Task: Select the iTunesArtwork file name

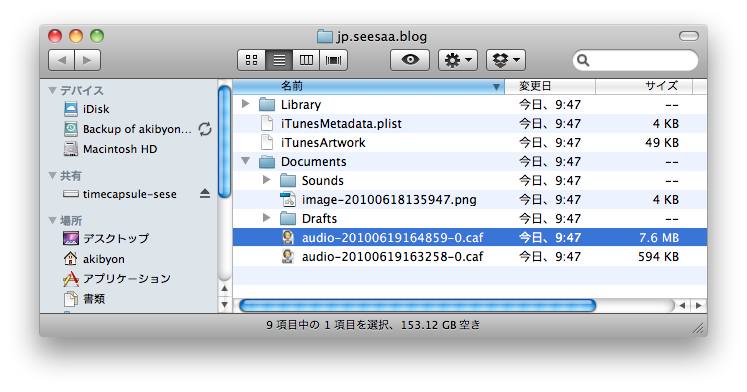Action: pyautogui.click(x=323, y=143)
